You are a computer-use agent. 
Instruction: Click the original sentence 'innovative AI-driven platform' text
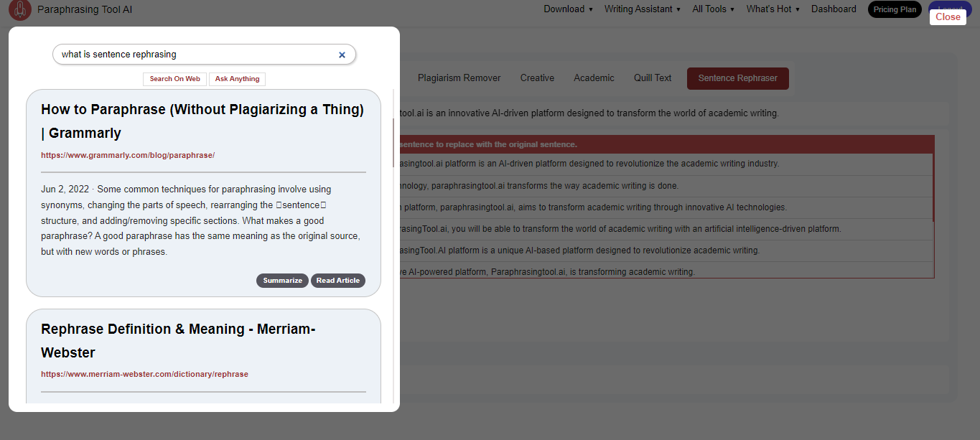(x=589, y=113)
